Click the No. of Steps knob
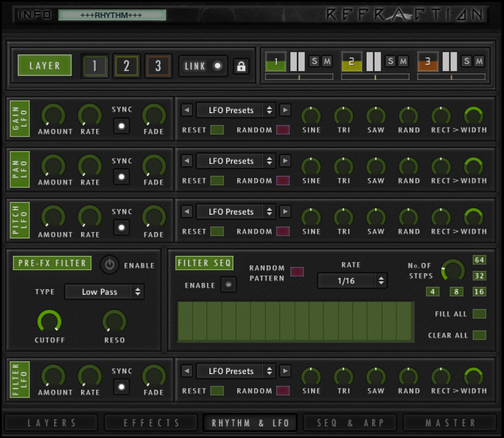This screenshot has height=438, width=504. 453,270
